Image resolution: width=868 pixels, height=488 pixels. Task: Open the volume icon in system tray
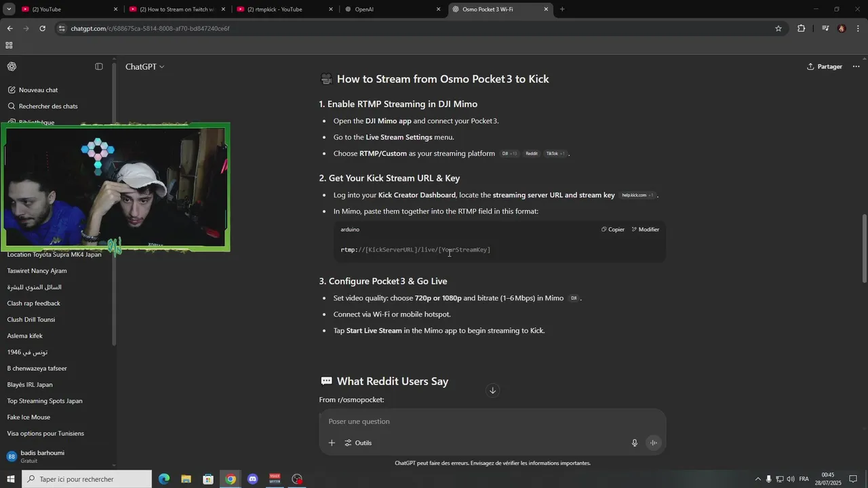[791, 479]
